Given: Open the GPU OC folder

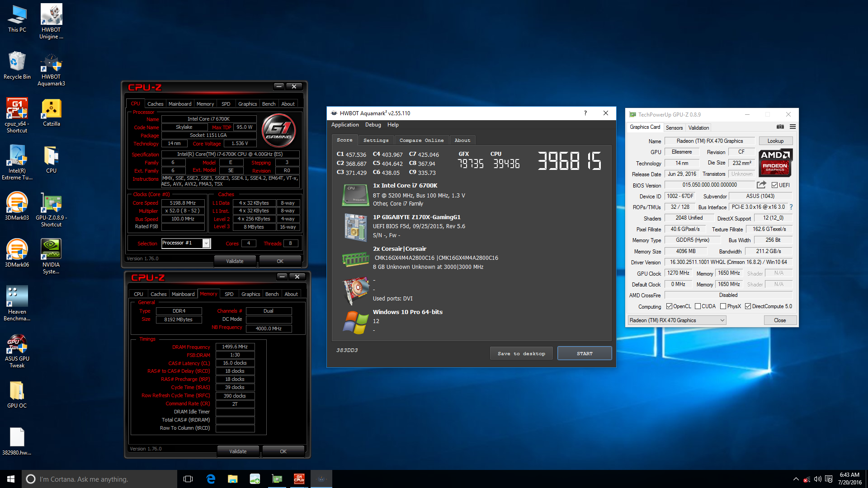Looking at the screenshot, I should tap(17, 394).
